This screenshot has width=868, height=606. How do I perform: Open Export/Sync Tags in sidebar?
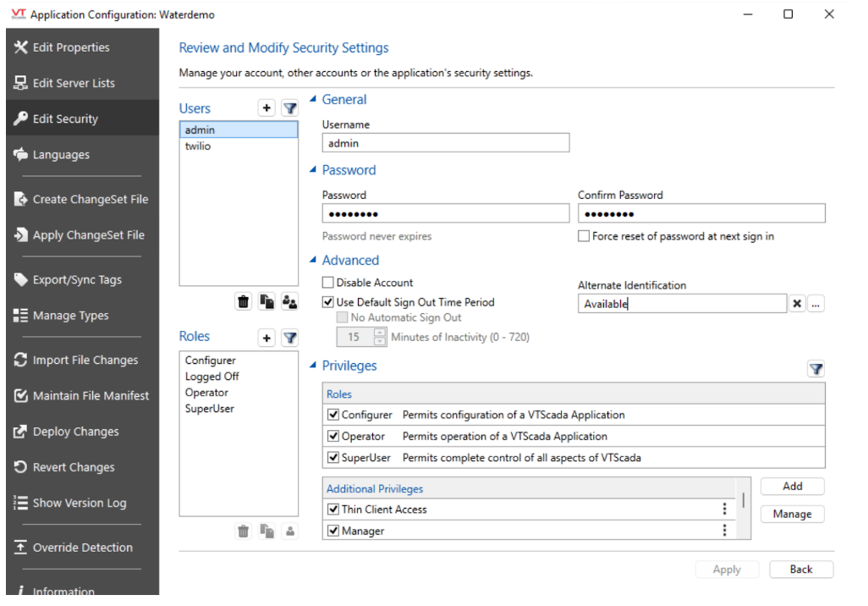pos(76,280)
